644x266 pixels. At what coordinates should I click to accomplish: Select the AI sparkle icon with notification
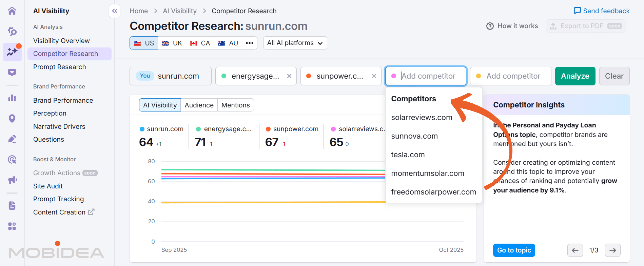click(12, 52)
